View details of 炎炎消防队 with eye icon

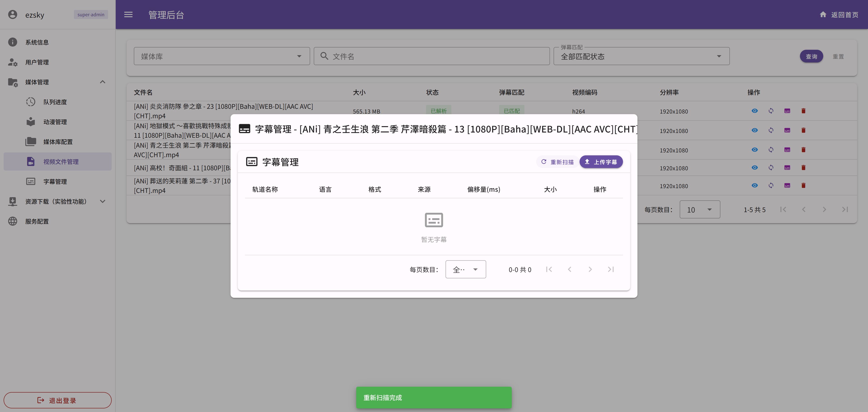pos(755,111)
